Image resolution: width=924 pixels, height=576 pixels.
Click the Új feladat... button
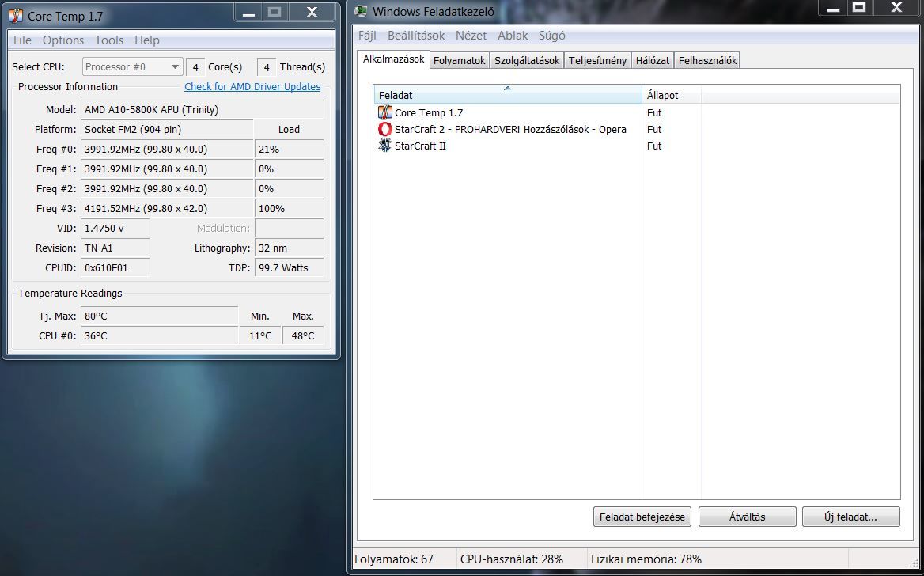pos(850,517)
